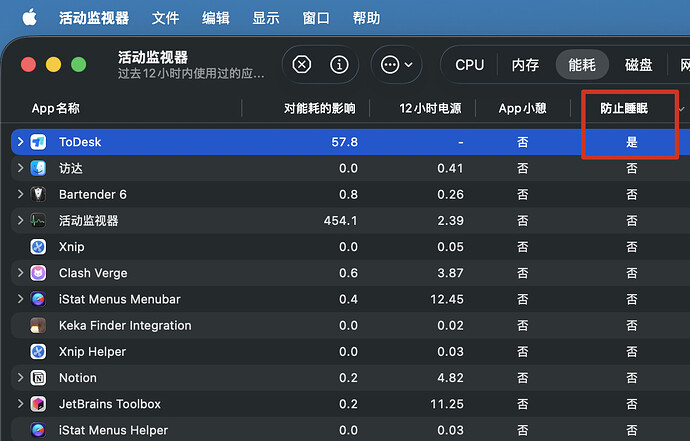Sort by App小憩 column header
This screenshot has width=690, height=441.
pos(522,108)
